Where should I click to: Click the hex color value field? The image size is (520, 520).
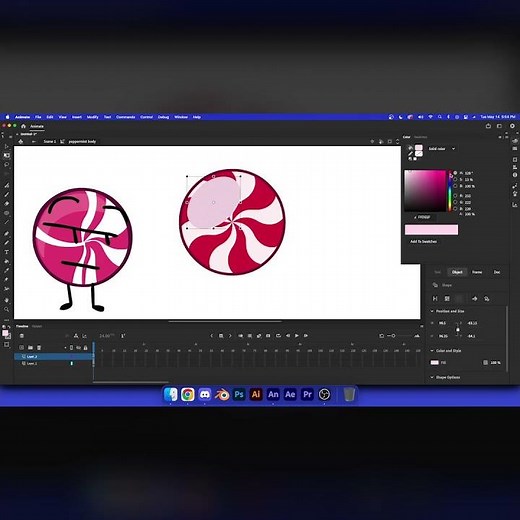pos(424,217)
